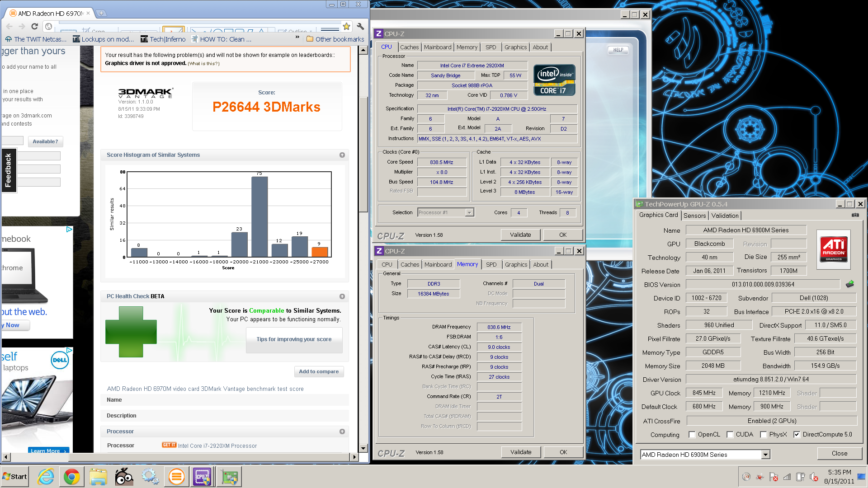Image resolution: width=868 pixels, height=488 pixels.
Task: Click the HELP button in background window
Action: coord(618,50)
